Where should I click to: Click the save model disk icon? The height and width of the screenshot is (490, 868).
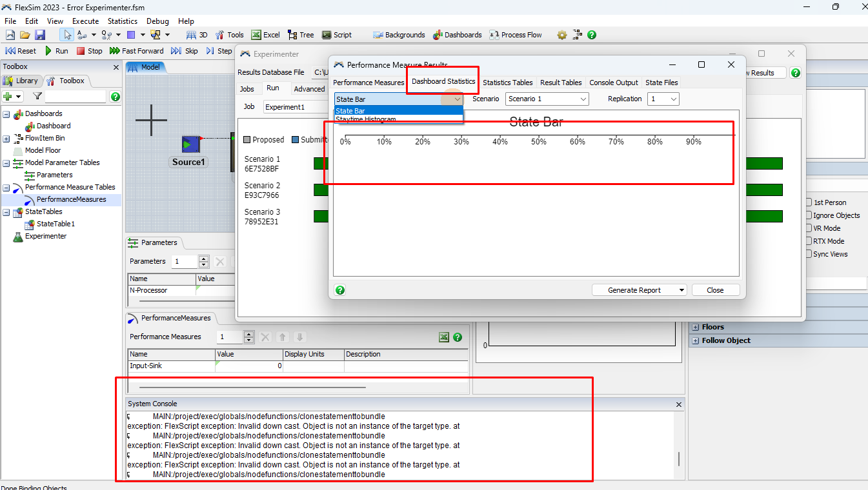[x=40, y=35]
